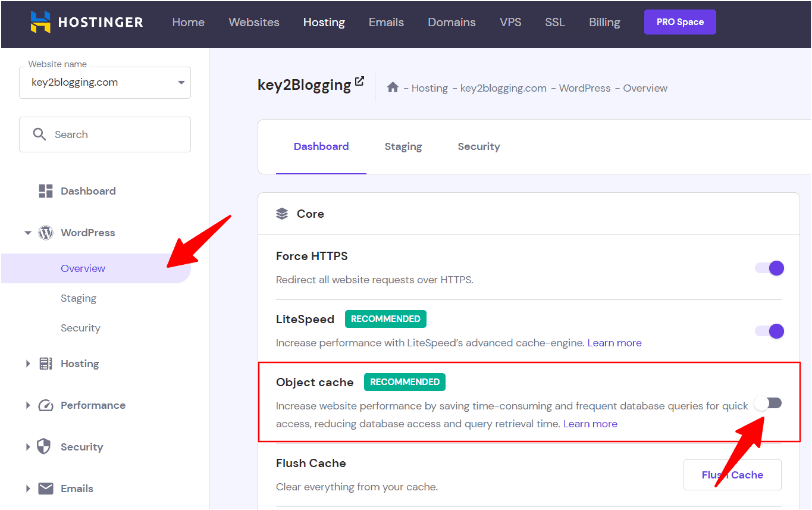
Task: Click Hosting in the breadcrumb
Action: click(x=429, y=88)
